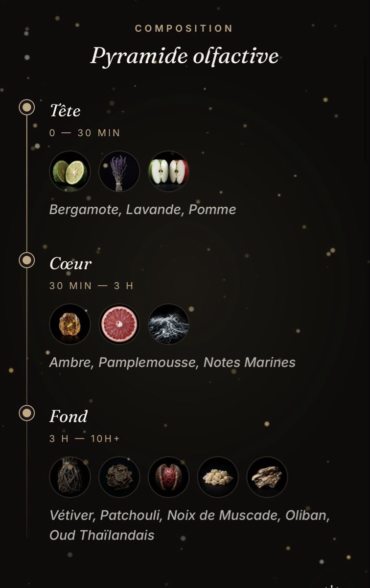This screenshot has height=588, width=370.
Task: Click the Pomme apple icon
Action: (169, 171)
